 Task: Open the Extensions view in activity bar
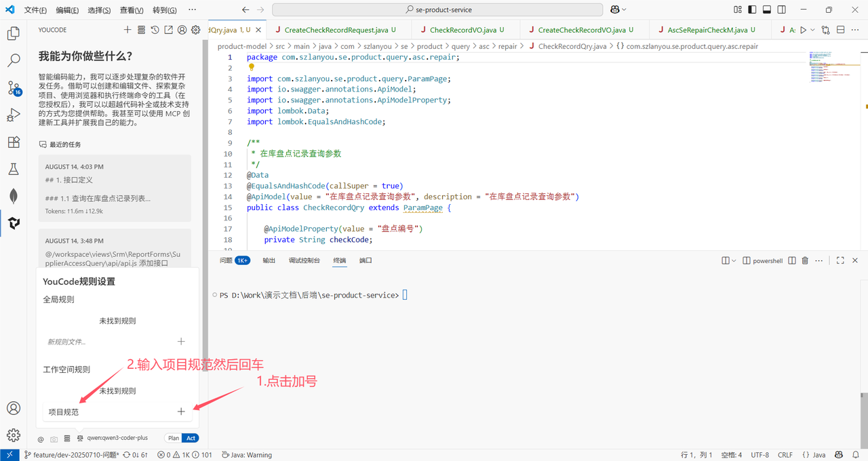click(x=14, y=142)
